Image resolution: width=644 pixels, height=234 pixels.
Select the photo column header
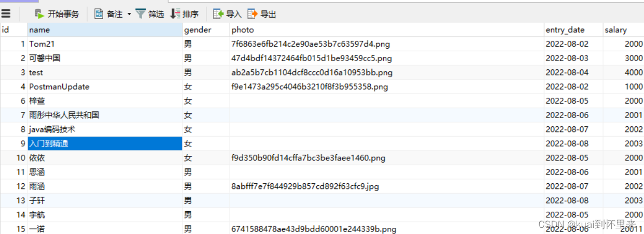coord(387,30)
